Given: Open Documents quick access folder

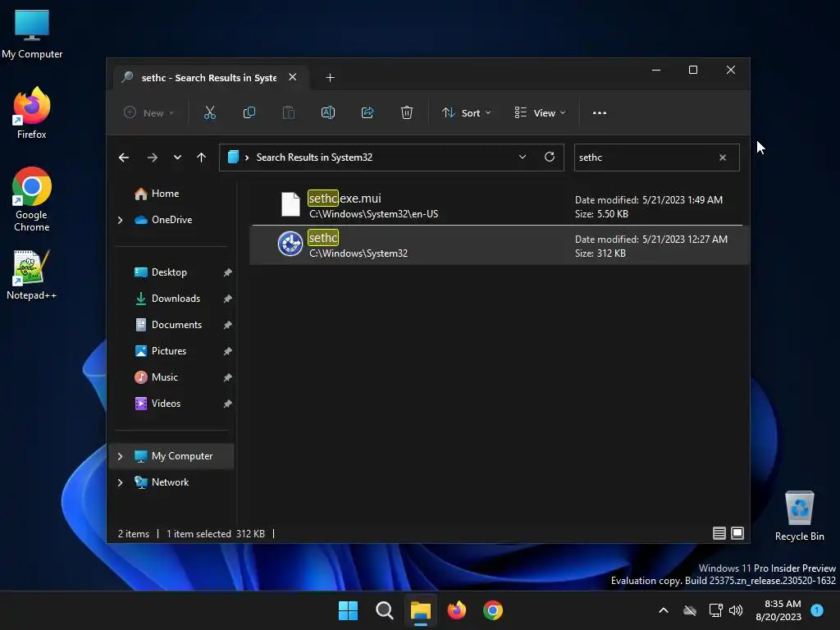Looking at the screenshot, I should (x=168, y=325).
